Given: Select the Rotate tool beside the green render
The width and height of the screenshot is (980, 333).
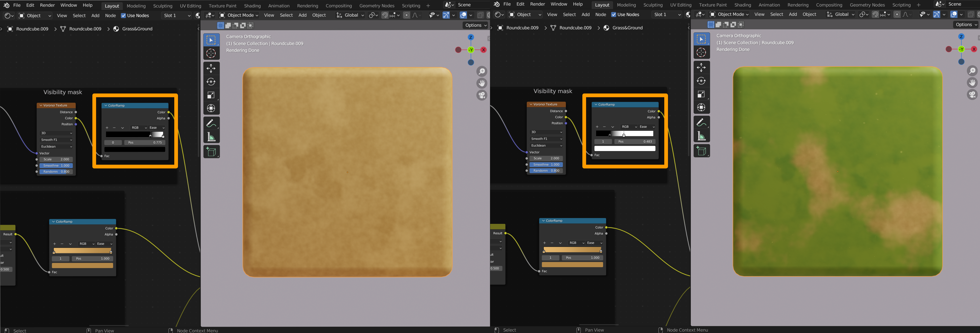Looking at the screenshot, I should [x=701, y=81].
